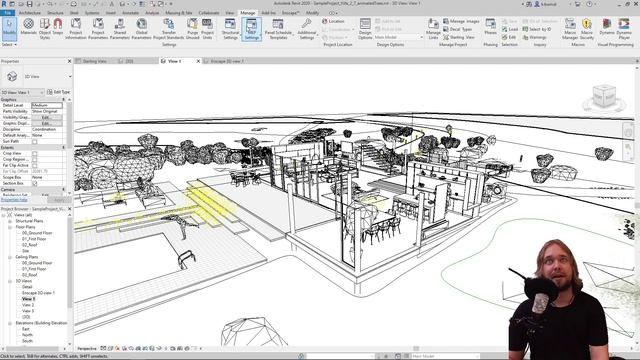Switch to the Starting View tab
This screenshot has height=360, width=640.
click(x=94, y=61)
